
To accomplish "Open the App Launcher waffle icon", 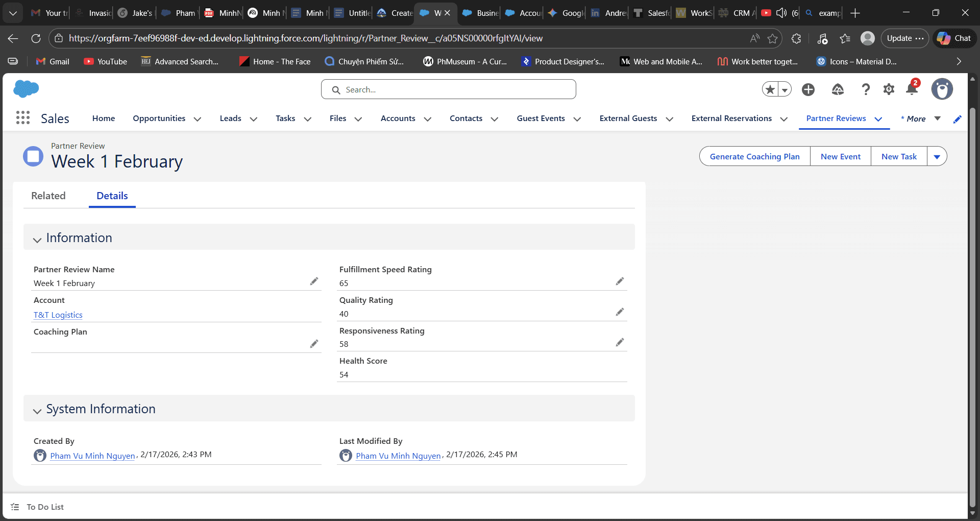I will [x=22, y=118].
